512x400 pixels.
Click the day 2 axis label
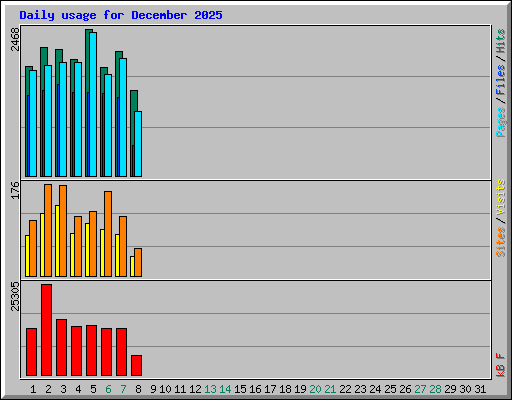pos(48,389)
